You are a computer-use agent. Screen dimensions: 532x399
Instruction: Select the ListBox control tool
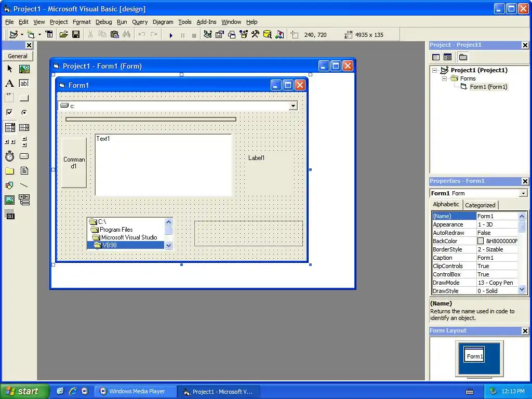[24, 127]
